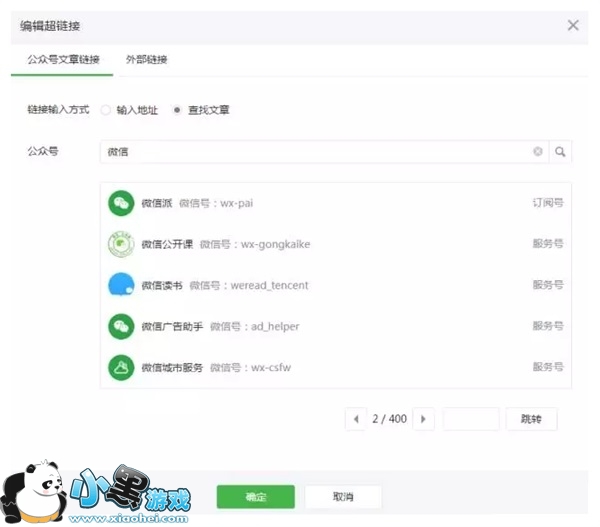
Task: Click the 服务号 label on 微信广告助手 row
Action: point(548,326)
